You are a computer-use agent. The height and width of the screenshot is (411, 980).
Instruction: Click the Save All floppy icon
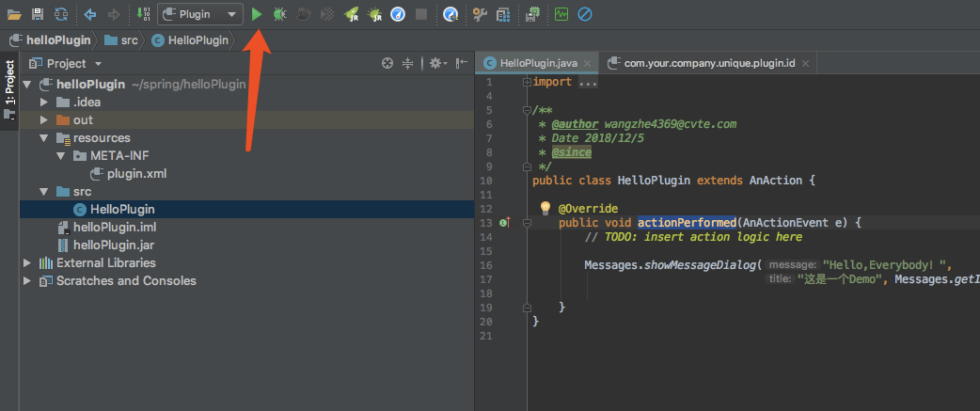pyautogui.click(x=38, y=14)
